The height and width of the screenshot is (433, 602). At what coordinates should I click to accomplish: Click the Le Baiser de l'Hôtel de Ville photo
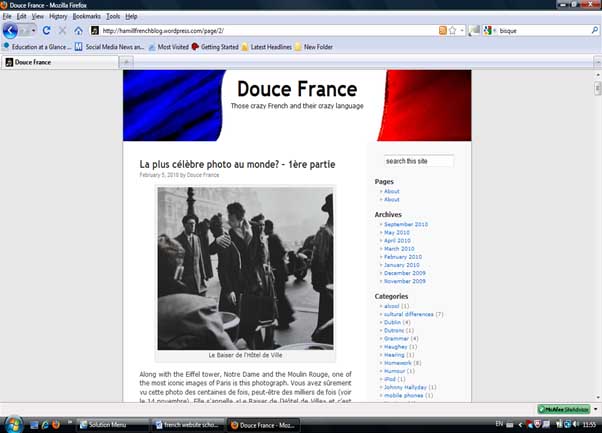(x=245, y=268)
